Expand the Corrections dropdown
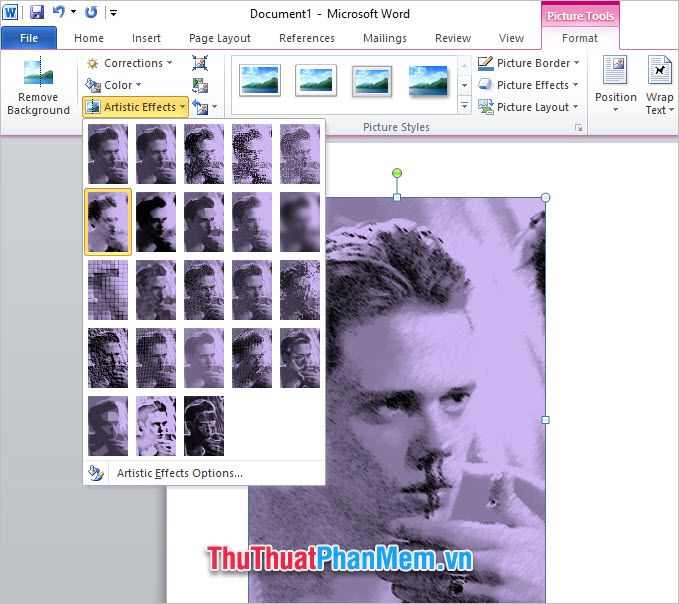 click(x=130, y=63)
